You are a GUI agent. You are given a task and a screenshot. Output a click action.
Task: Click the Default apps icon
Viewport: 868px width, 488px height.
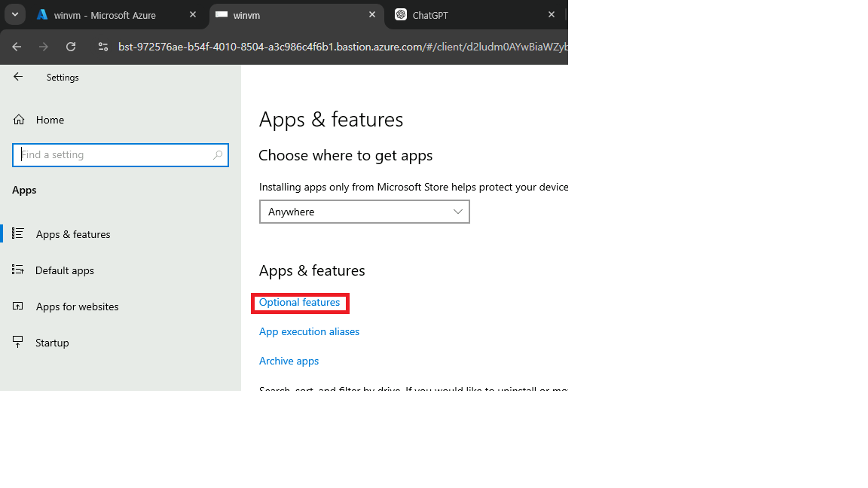click(18, 270)
